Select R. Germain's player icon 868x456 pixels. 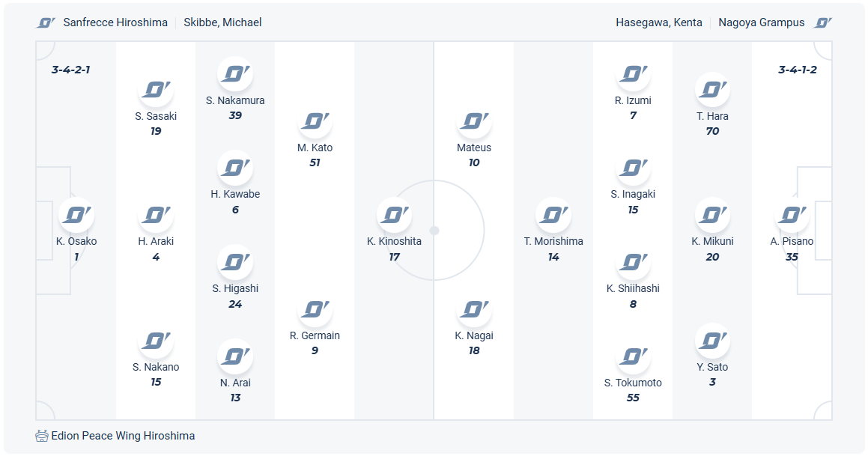(315, 309)
